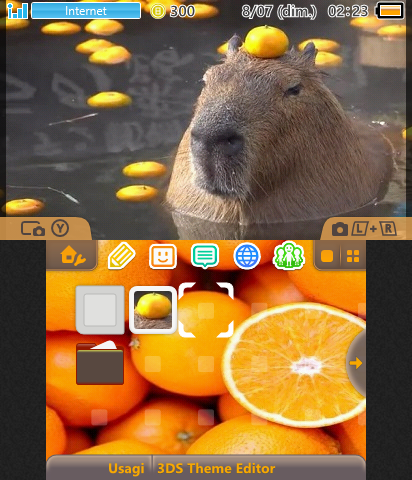Click the signal strength indicator

pyautogui.click(x=18, y=11)
